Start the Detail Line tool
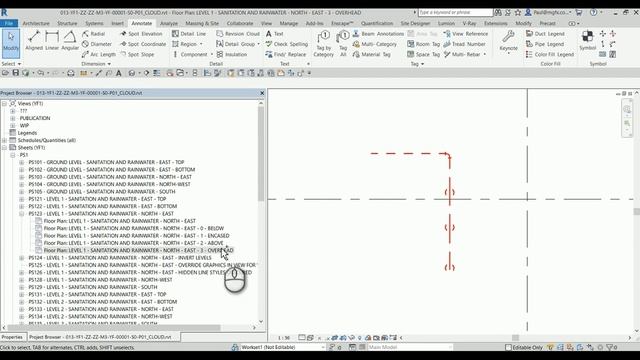 pyautogui.click(x=189, y=33)
